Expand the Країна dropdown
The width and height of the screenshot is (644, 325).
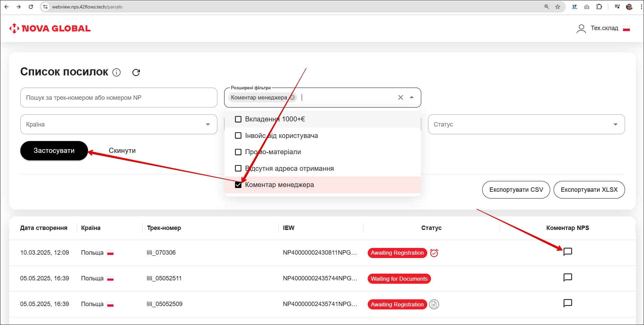(x=208, y=124)
